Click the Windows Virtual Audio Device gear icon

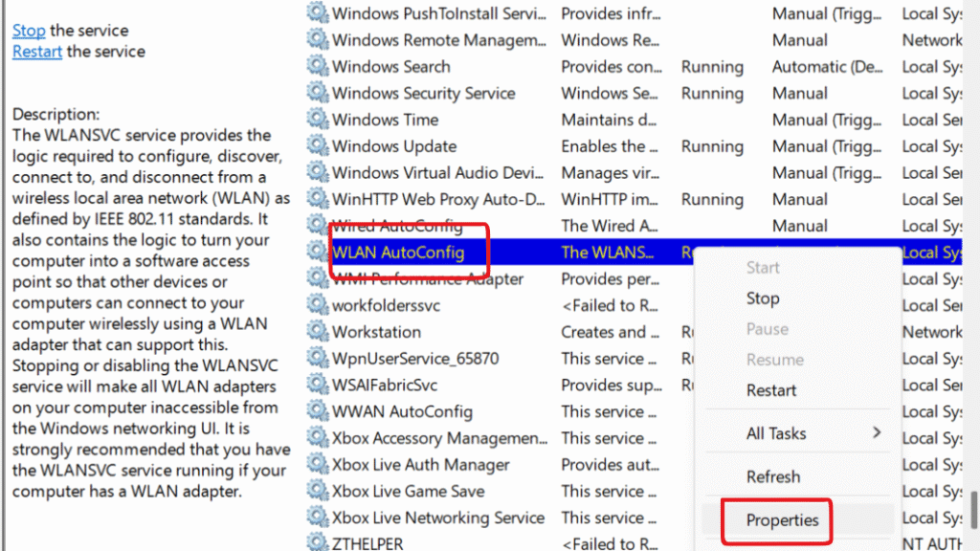(x=318, y=172)
